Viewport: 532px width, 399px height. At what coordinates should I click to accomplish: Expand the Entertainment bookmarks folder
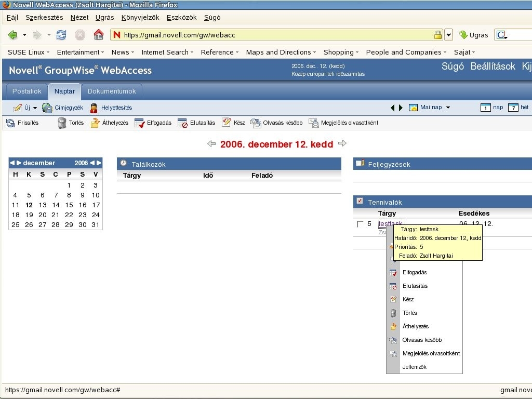81,52
